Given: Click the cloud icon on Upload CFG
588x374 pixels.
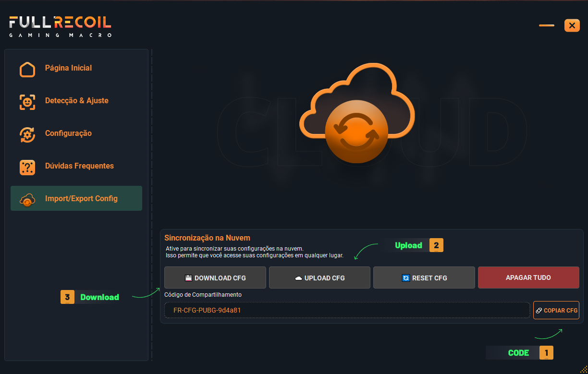Looking at the screenshot, I should pyautogui.click(x=298, y=278).
